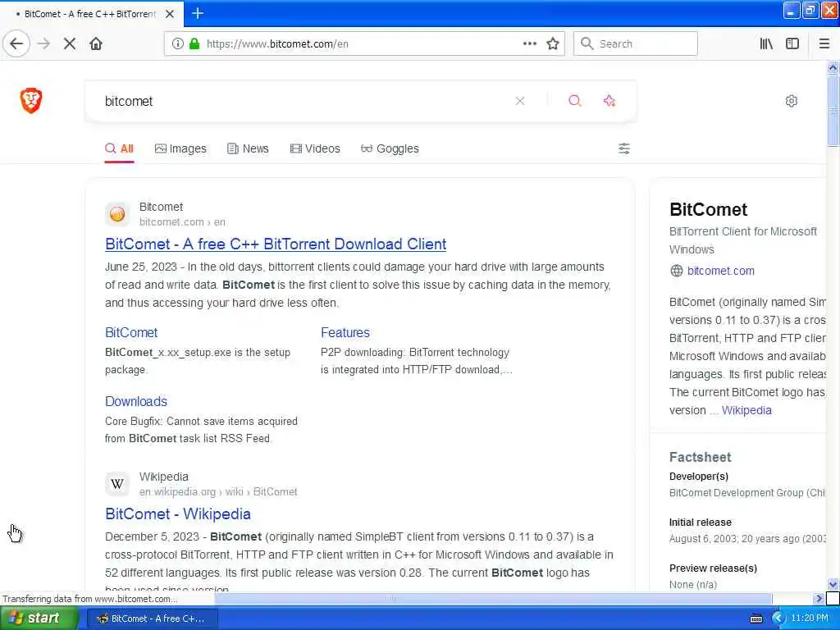Click horizontal scrollbar right arrow

(819, 598)
